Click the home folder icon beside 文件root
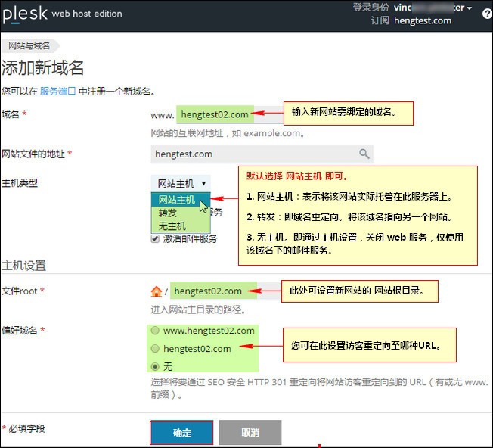The height and width of the screenshot is (448, 493). click(157, 291)
